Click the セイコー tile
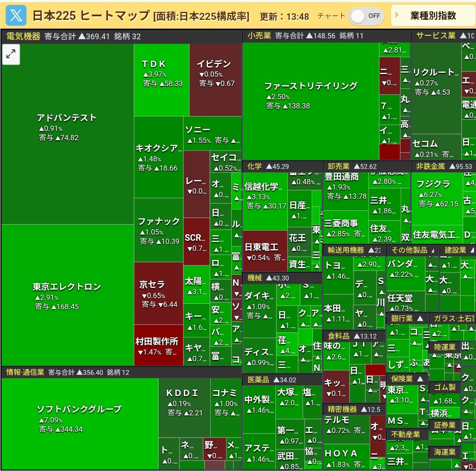The image size is (476, 471). [x=226, y=161]
